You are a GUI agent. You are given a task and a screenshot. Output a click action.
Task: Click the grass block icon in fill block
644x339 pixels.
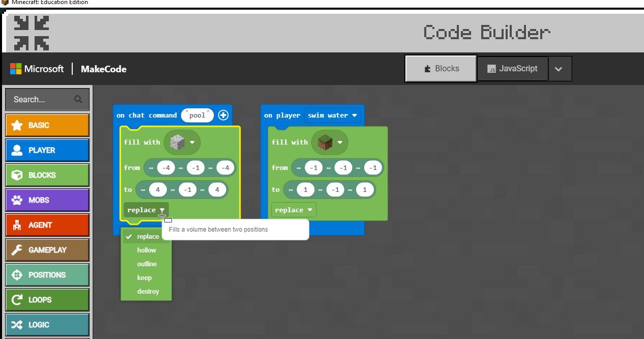325,142
